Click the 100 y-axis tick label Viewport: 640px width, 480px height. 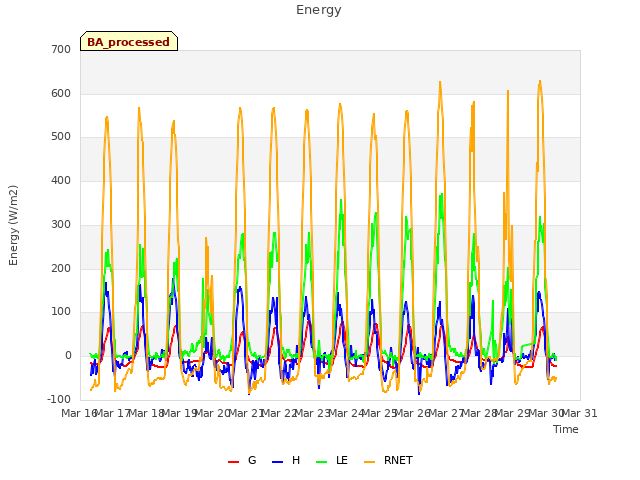coord(61,312)
